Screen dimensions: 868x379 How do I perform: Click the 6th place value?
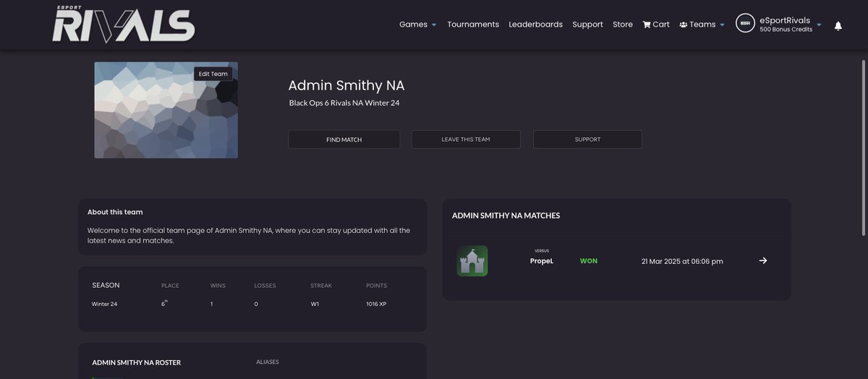pos(164,304)
